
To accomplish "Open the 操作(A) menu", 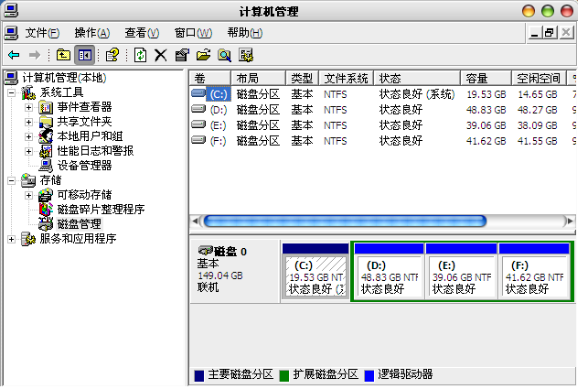I will tap(91, 32).
